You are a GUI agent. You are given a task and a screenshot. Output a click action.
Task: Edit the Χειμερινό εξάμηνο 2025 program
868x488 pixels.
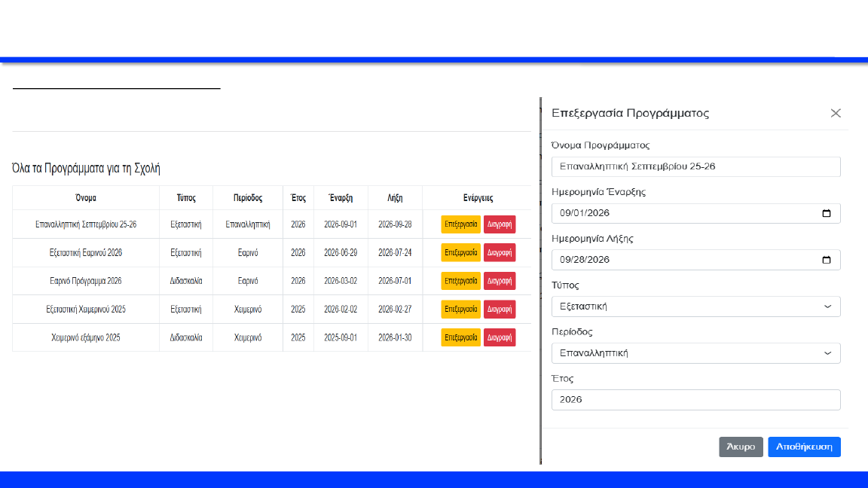tap(460, 337)
